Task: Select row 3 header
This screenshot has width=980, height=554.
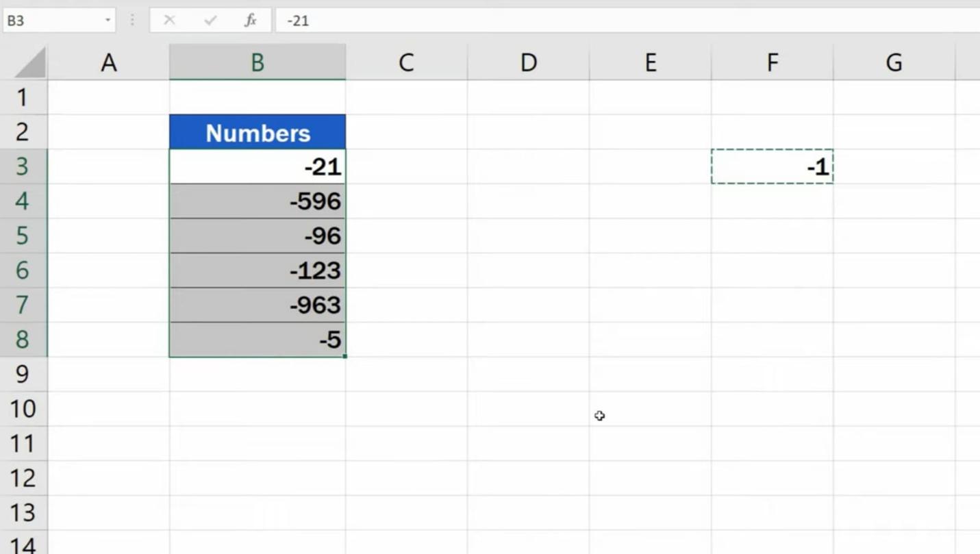Action: pos(24,166)
